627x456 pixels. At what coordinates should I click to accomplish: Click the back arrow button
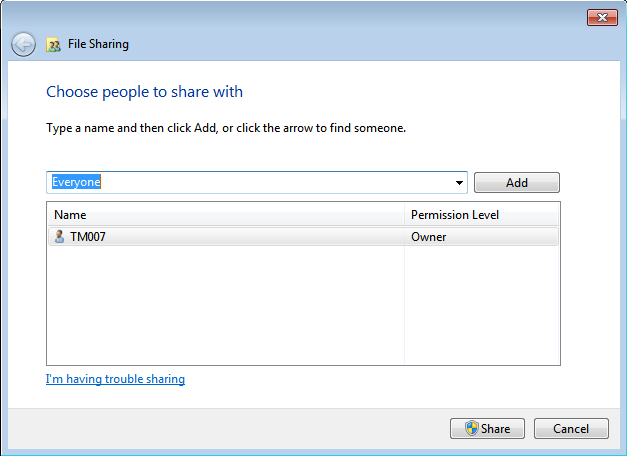(x=23, y=44)
